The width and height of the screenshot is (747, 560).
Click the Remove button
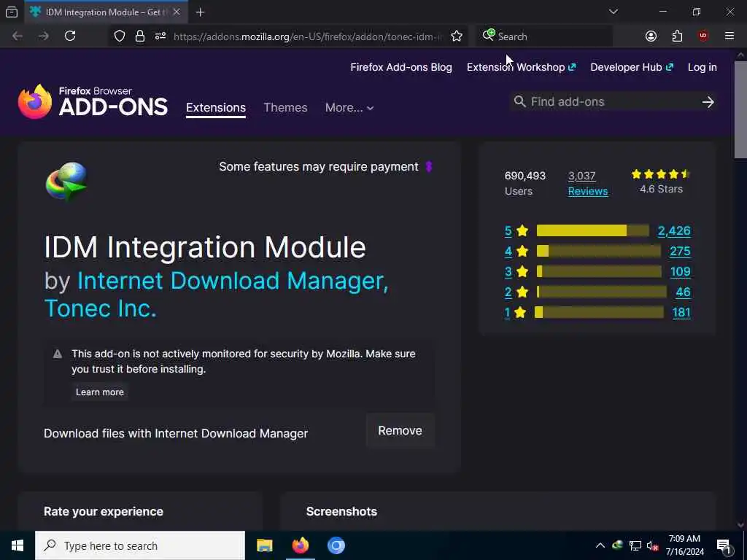point(400,430)
